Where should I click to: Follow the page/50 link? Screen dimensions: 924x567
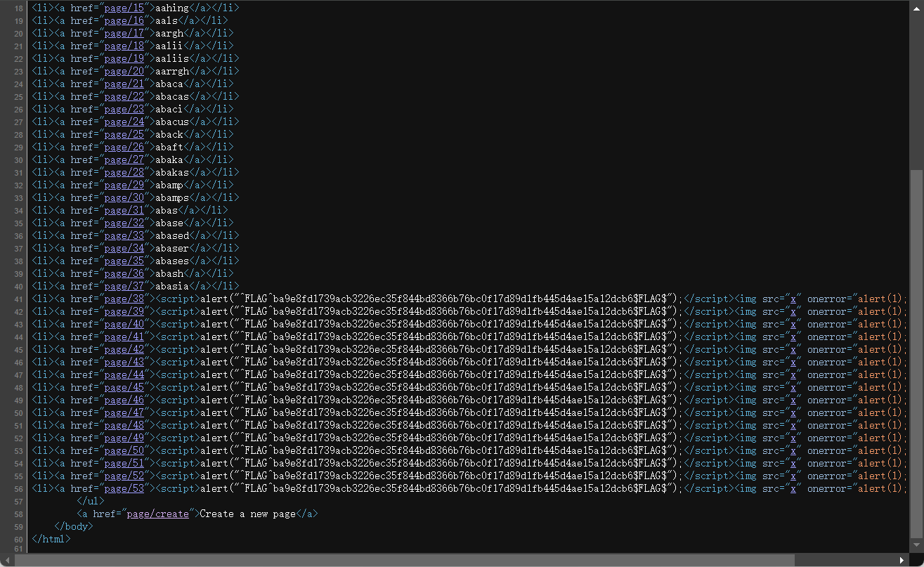click(x=124, y=450)
